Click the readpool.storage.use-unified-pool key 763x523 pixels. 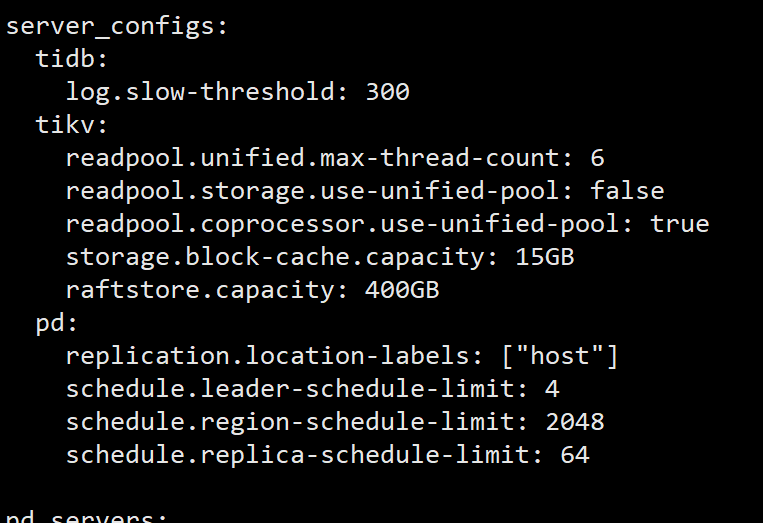click(x=316, y=191)
